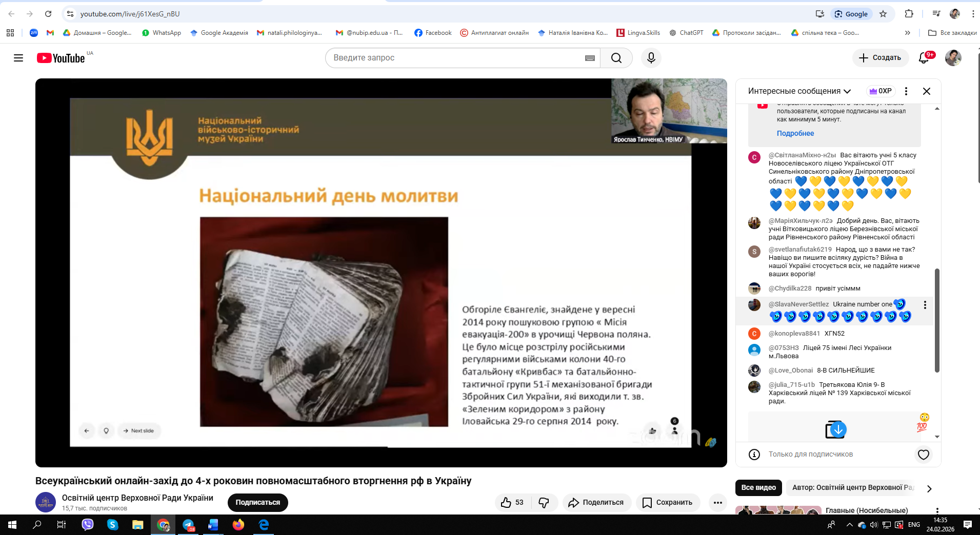980x535 pixels.
Task: Show more bookmarks with the chevron
Action: click(x=908, y=33)
